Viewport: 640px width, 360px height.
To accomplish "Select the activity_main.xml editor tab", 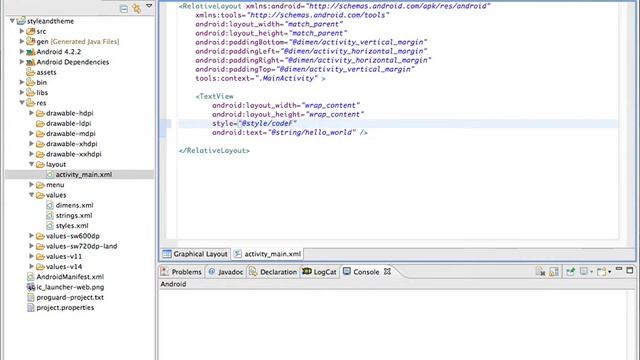I will [x=268, y=254].
